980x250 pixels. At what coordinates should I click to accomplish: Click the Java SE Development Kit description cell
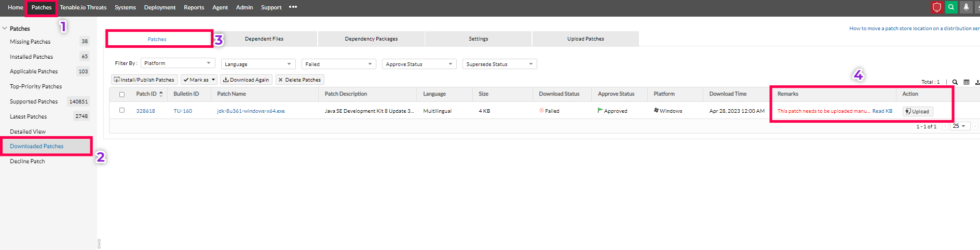click(x=369, y=111)
